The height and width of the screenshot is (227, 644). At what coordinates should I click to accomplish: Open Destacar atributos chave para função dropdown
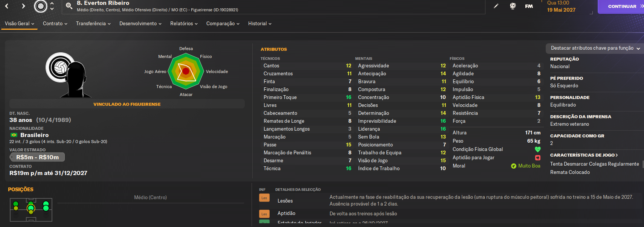coord(595,48)
